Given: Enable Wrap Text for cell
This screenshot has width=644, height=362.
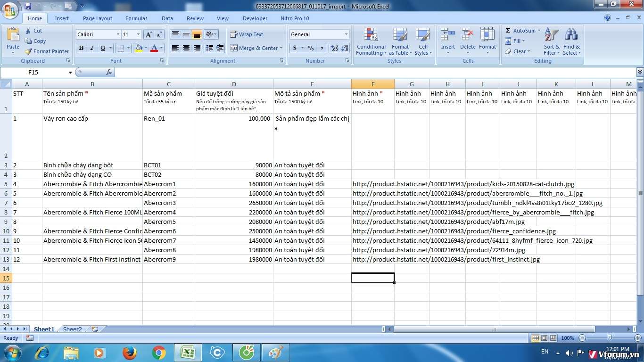Looking at the screenshot, I should [x=247, y=34].
